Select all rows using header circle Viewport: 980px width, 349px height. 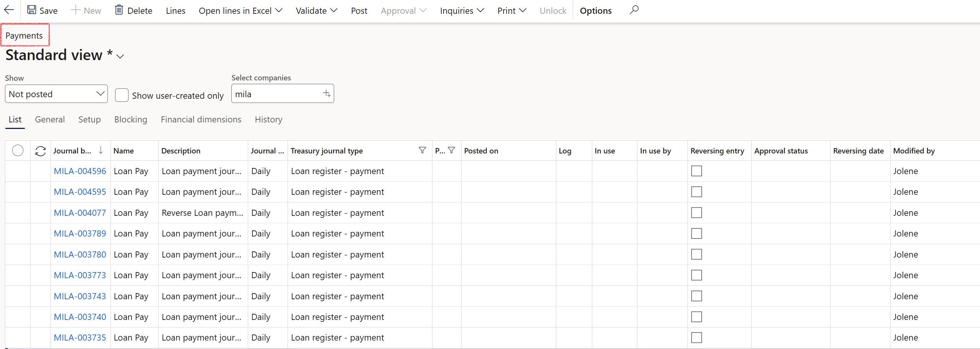[18, 151]
